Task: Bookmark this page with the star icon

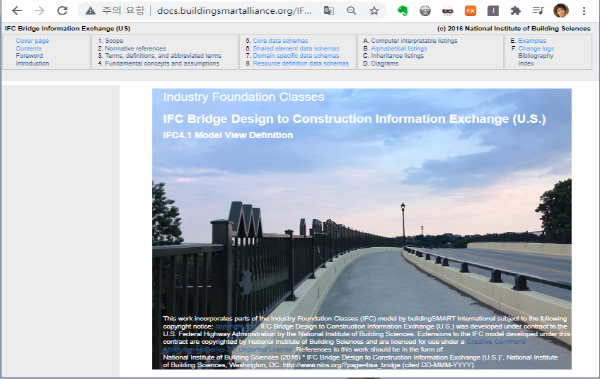Action: 374,11
